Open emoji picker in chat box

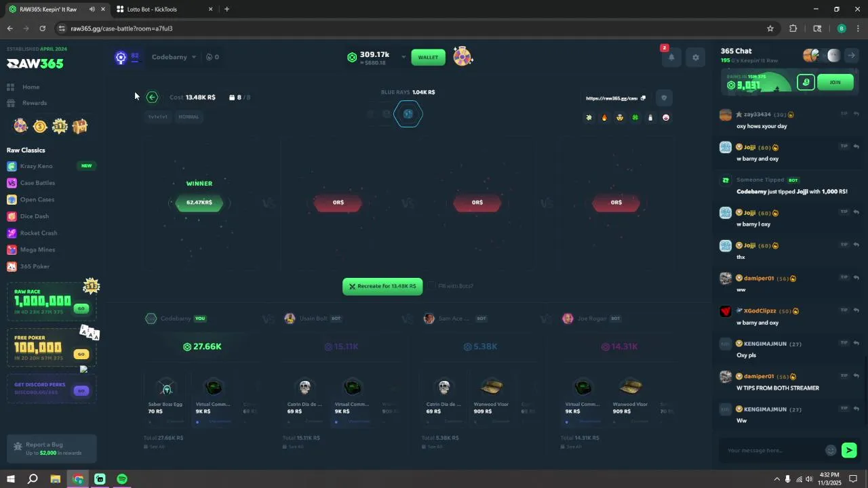[x=831, y=451]
